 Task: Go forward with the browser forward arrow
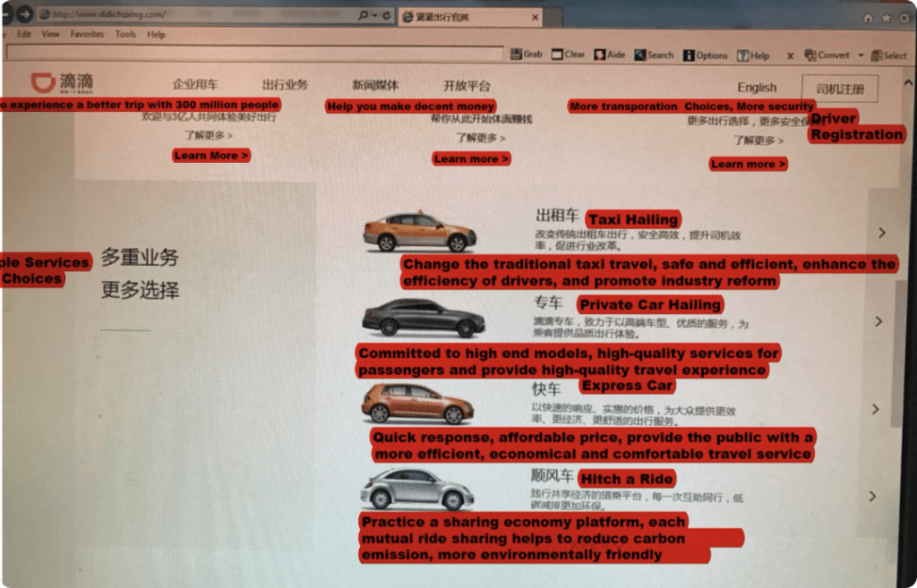[24, 14]
